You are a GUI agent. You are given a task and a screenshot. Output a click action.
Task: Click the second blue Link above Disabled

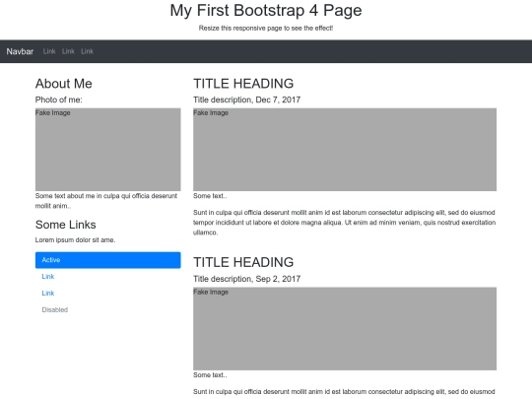[48, 294]
